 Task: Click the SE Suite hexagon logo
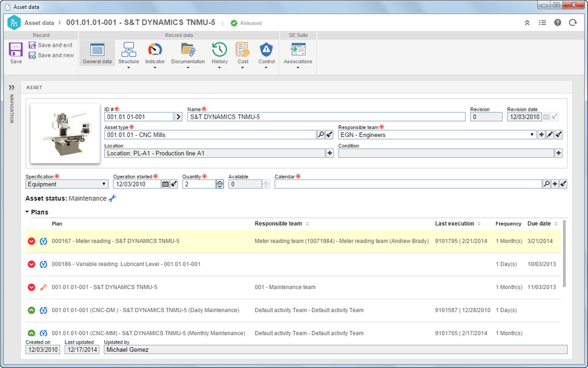point(14,22)
